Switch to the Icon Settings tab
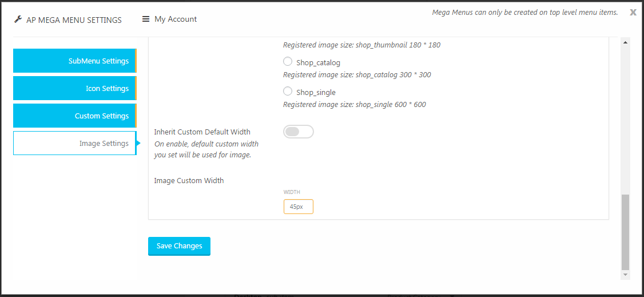The image size is (644, 297). (x=75, y=88)
